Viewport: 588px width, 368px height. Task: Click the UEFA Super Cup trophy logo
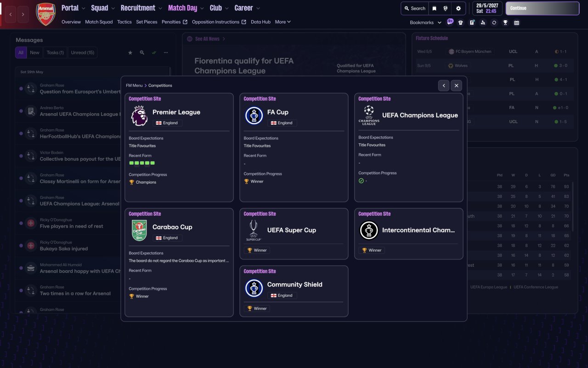254,230
